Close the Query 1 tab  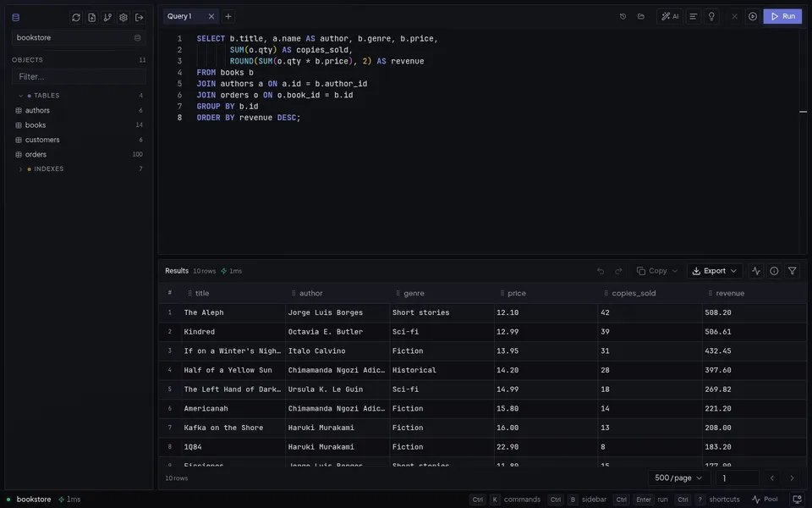pyautogui.click(x=211, y=17)
